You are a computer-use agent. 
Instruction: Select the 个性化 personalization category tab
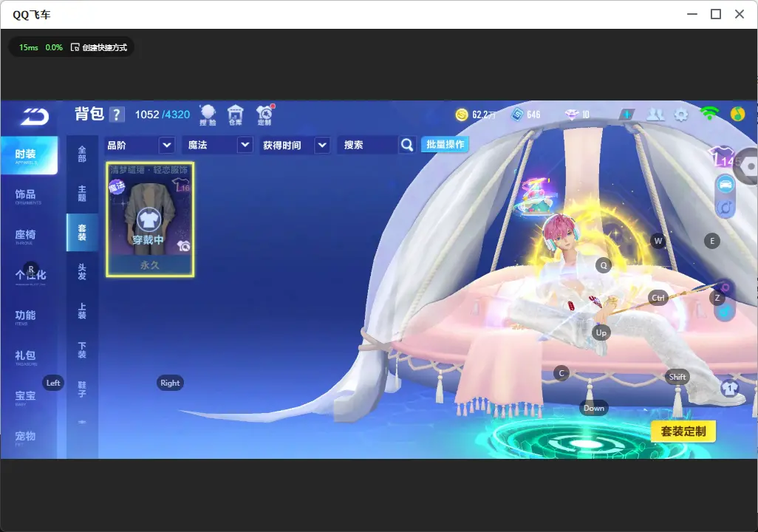click(x=29, y=276)
